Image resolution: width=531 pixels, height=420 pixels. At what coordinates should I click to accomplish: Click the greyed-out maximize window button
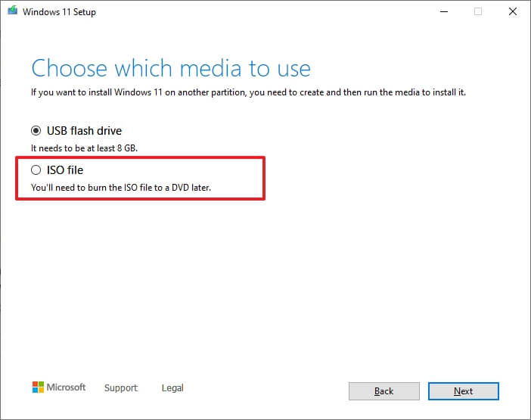(x=477, y=11)
